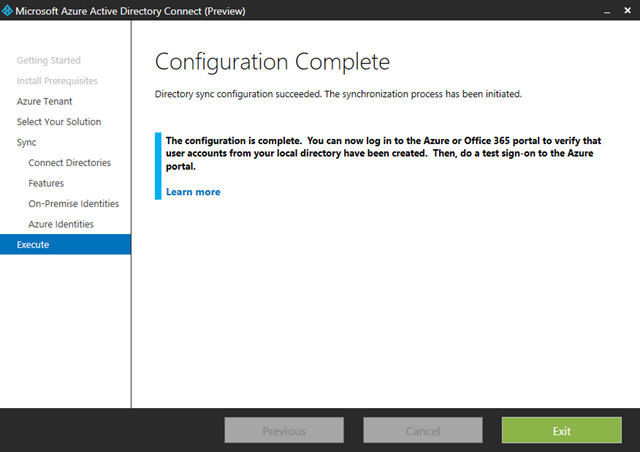Minimize the Azure AD Connect window
Image resolution: width=640 pixels, height=452 pixels.
607,11
